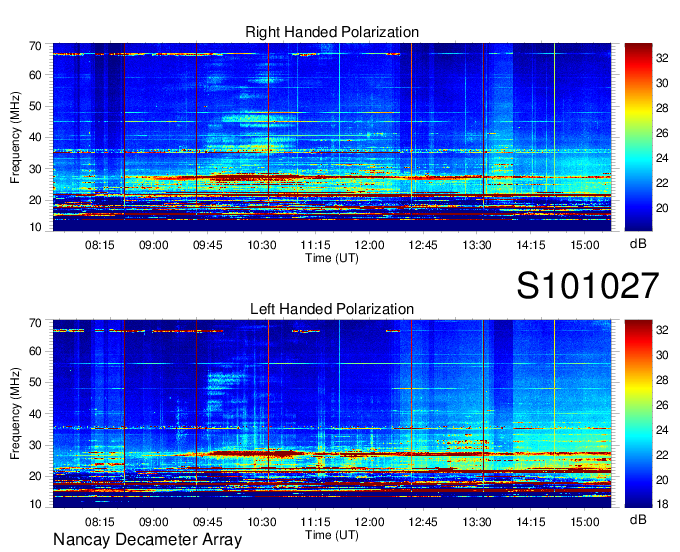
Task: Click the 32 value on top colorbar
Action: (662, 58)
